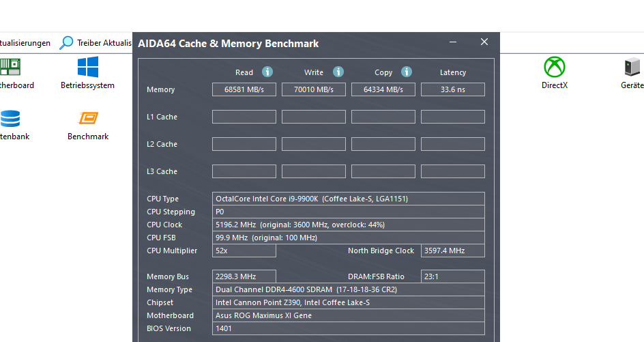644x342 pixels.
Task: Click the Latency column header
Action: pyautogui.click(x=453, y=72)
